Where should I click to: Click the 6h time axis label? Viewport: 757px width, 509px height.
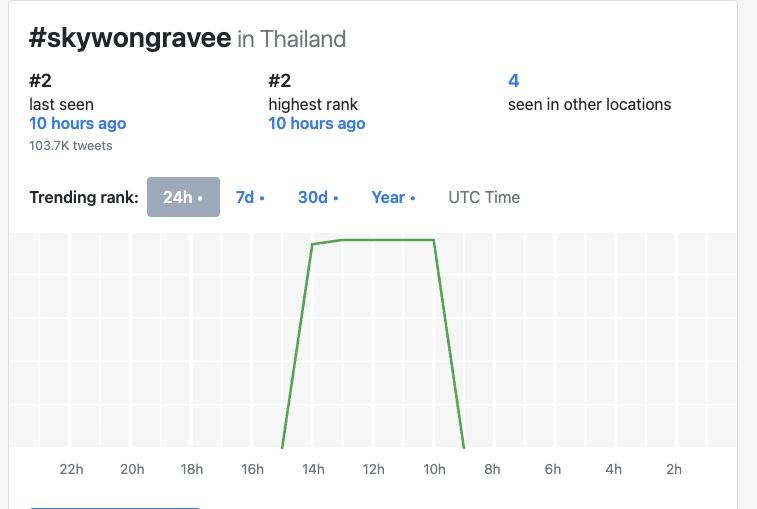pos(553,469)
